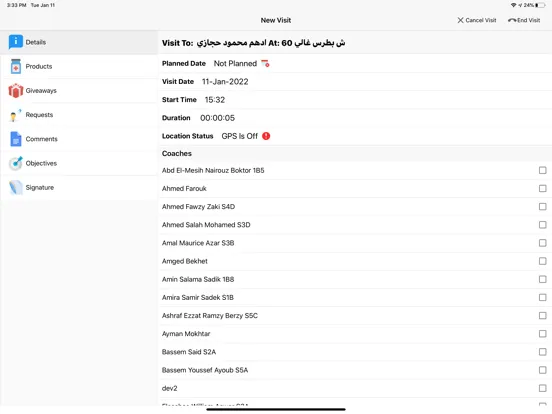552x414 pixels.
Task: Tap the home indicator bar
Action: tap(276, 409)
